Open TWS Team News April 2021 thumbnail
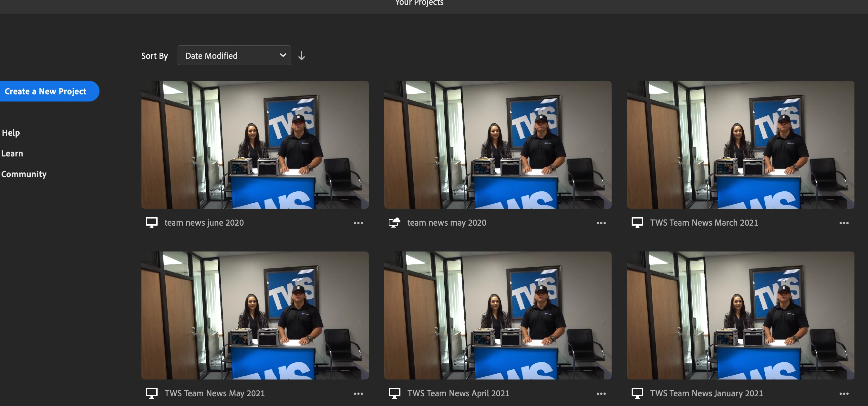Viewport: 868px width, 406px height. click(x=498, y=315)
